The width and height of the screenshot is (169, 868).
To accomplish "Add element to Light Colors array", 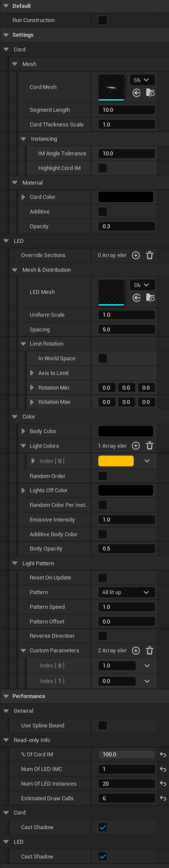I will click(136, 446).
